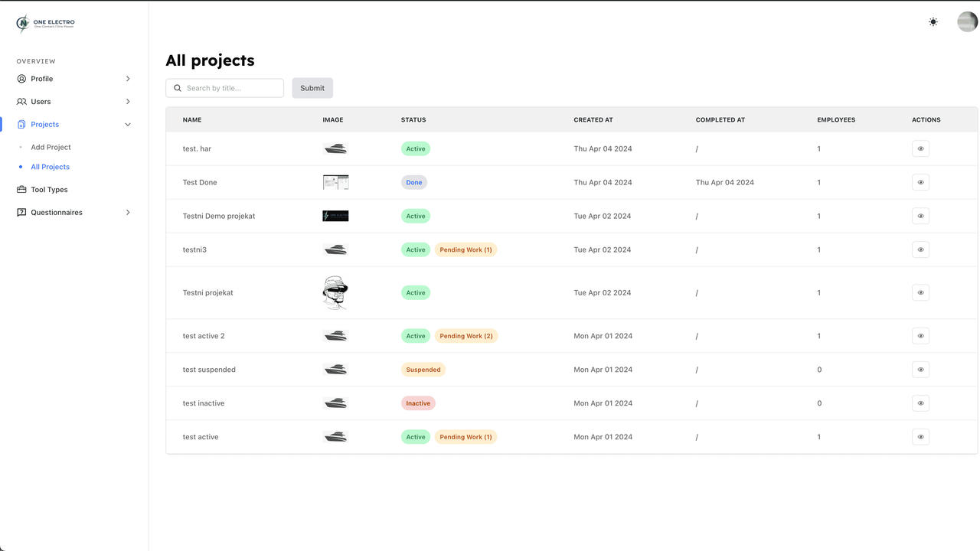Toggle the light/dark theme sun icon

coord(933,22)
